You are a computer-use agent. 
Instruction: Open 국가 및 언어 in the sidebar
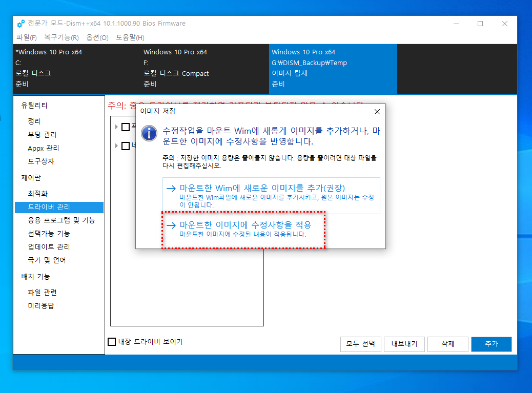47,260
